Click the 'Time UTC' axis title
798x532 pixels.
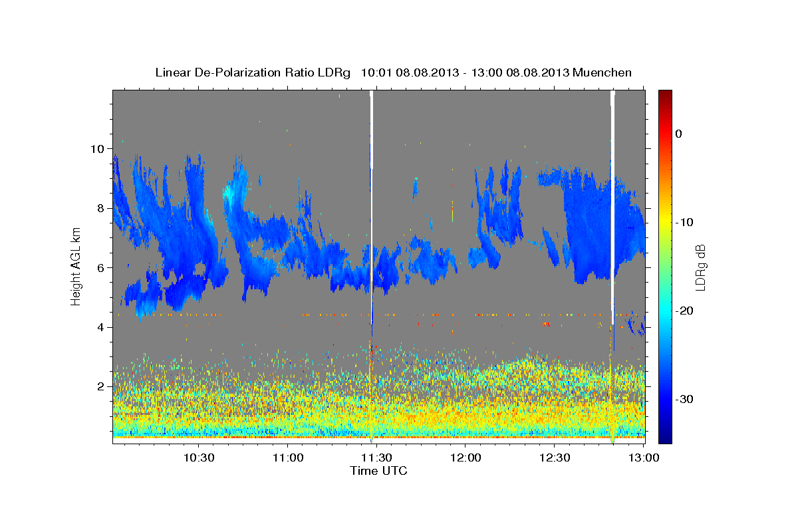(378, 471)
